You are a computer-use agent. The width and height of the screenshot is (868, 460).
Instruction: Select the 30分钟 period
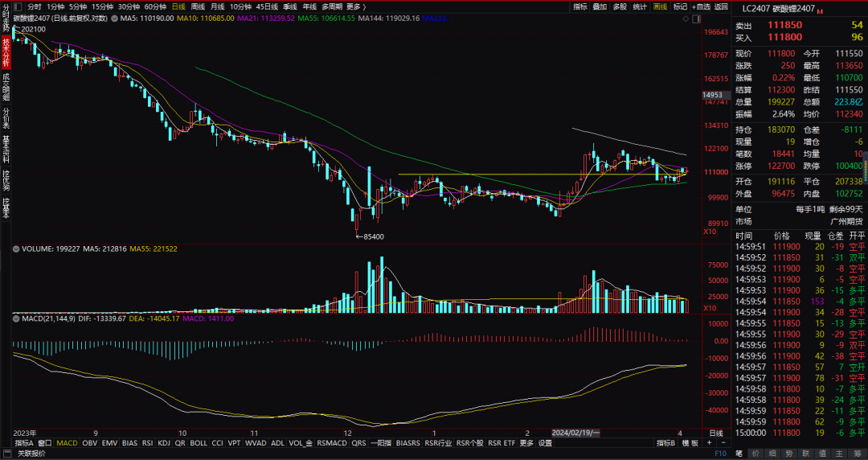[x=129, y=6]
